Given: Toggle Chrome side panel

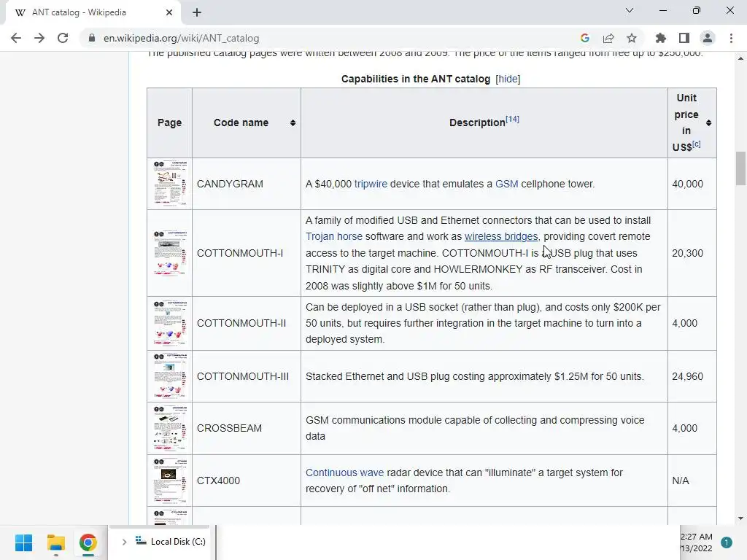Looking at the screenshot, I should coord(684,38).
